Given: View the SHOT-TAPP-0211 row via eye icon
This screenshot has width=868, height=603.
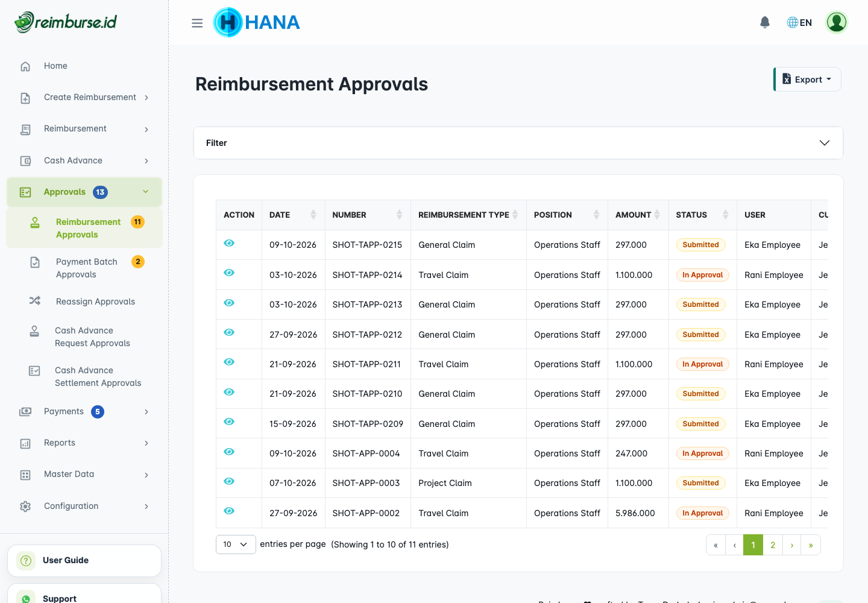Looking at the screenshot, I should [229, 362].
